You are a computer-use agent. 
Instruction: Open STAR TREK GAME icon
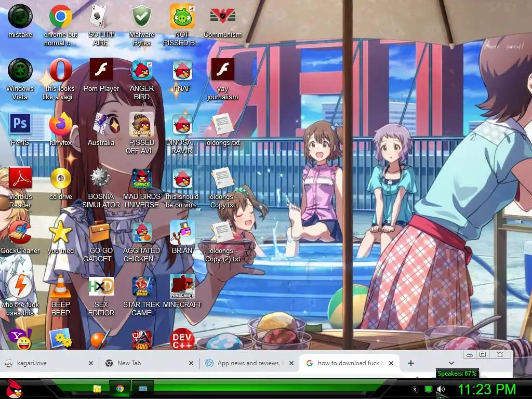pyautogui.click(x=141, y=295)
